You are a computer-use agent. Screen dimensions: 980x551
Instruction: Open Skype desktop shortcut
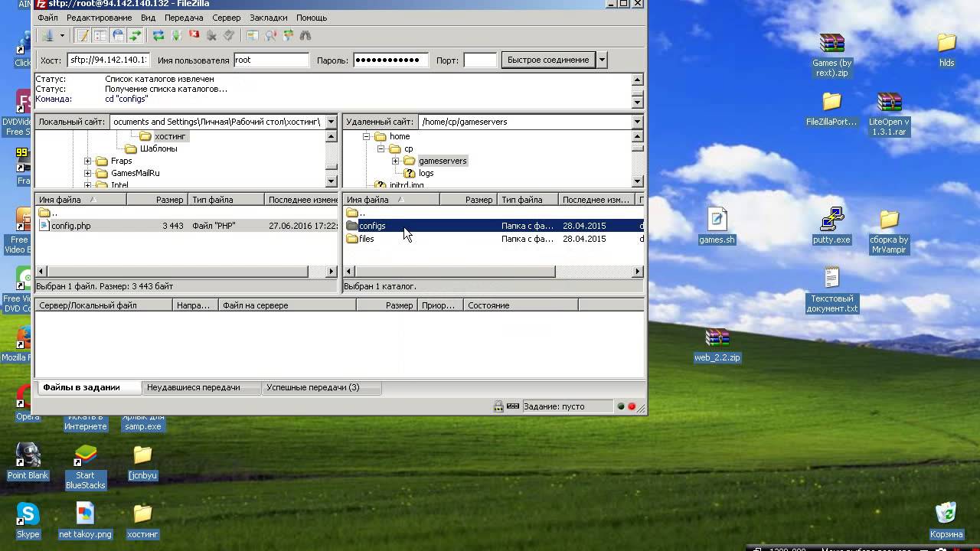pyautogui.click(x=28, y=520)
